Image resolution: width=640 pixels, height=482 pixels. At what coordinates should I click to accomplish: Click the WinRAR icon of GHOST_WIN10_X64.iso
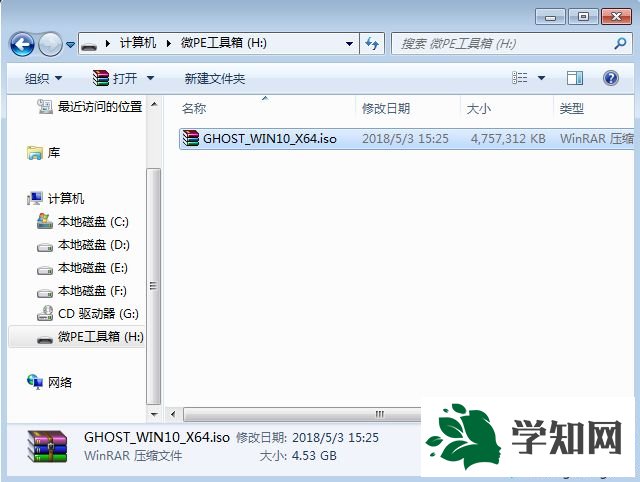(191, 138)
